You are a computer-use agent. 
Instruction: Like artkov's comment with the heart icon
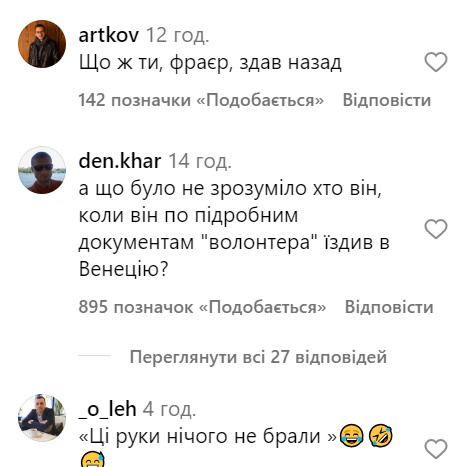click(x=435, y=62)
